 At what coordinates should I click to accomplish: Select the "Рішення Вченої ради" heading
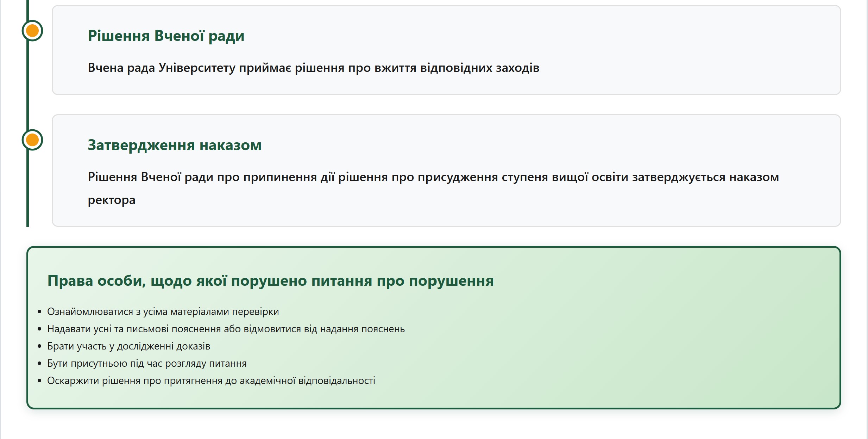166,36
